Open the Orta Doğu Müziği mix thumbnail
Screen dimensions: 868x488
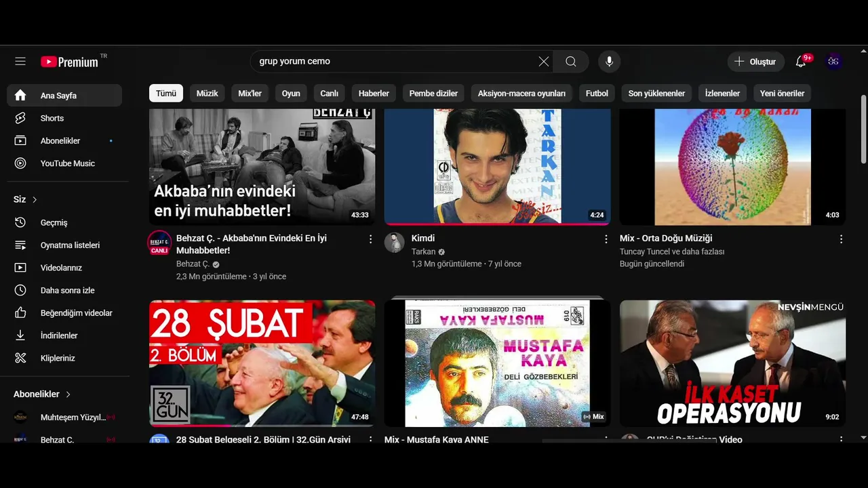point(732,167)
